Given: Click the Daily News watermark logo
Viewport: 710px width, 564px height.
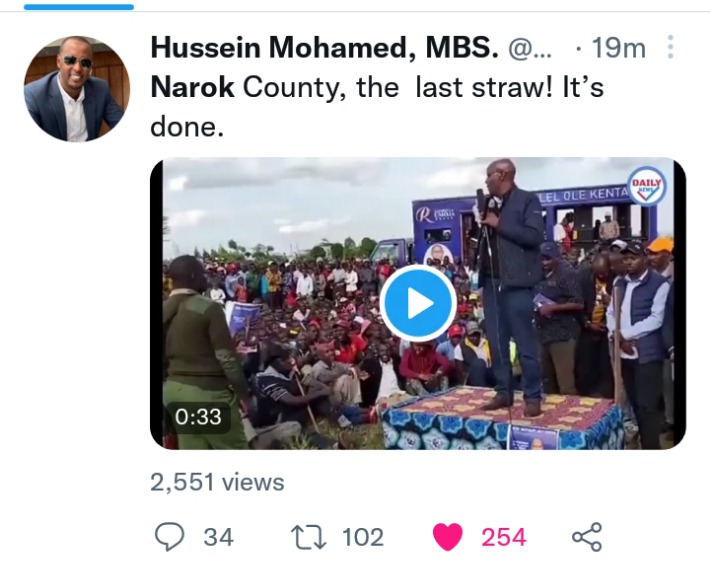Looking at the screenshot, I should (x=647, y=186).
